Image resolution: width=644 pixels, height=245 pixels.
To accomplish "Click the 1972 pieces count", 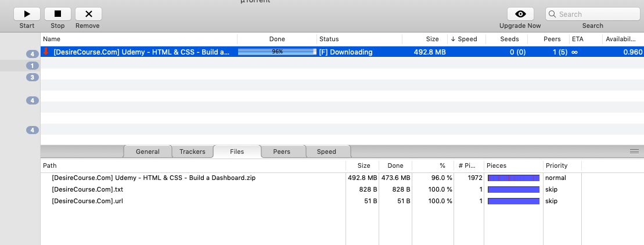I will [474, 178].
